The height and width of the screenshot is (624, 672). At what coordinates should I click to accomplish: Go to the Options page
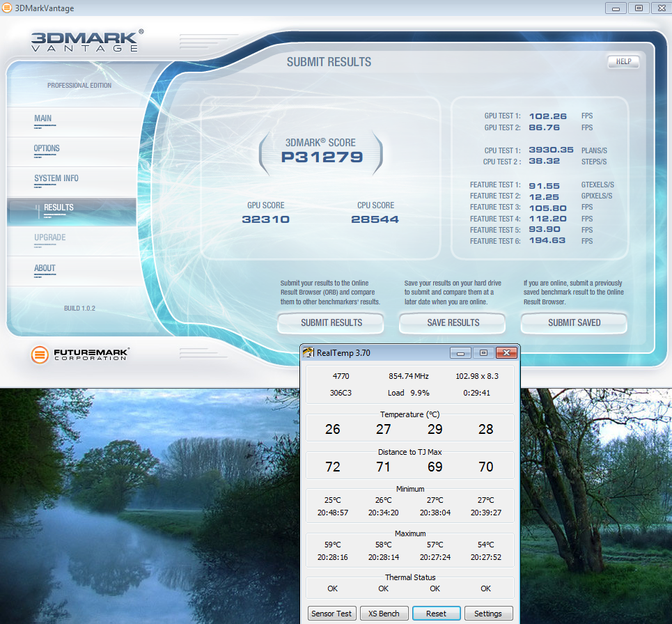point(72,152)
